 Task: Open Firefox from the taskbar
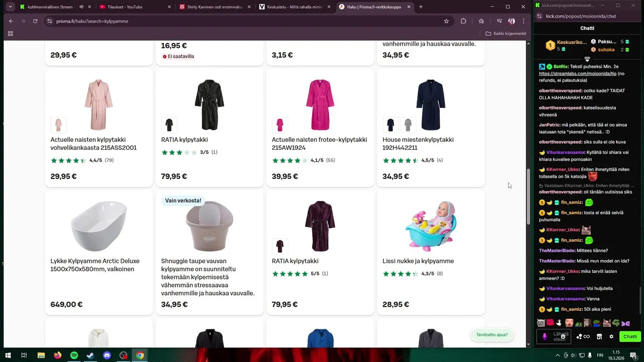click(x=57, y=355)
